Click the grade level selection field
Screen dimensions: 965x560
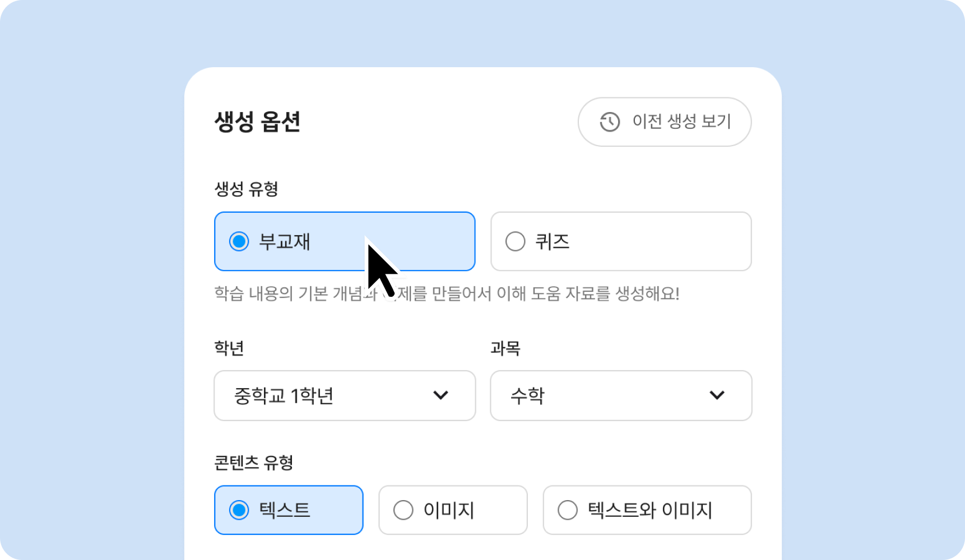(344, 396)
